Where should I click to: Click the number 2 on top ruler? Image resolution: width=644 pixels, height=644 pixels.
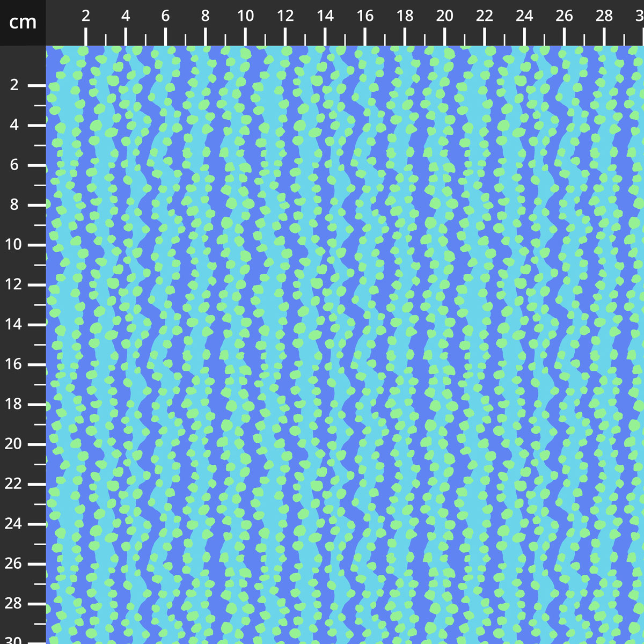tap(86, 16)
